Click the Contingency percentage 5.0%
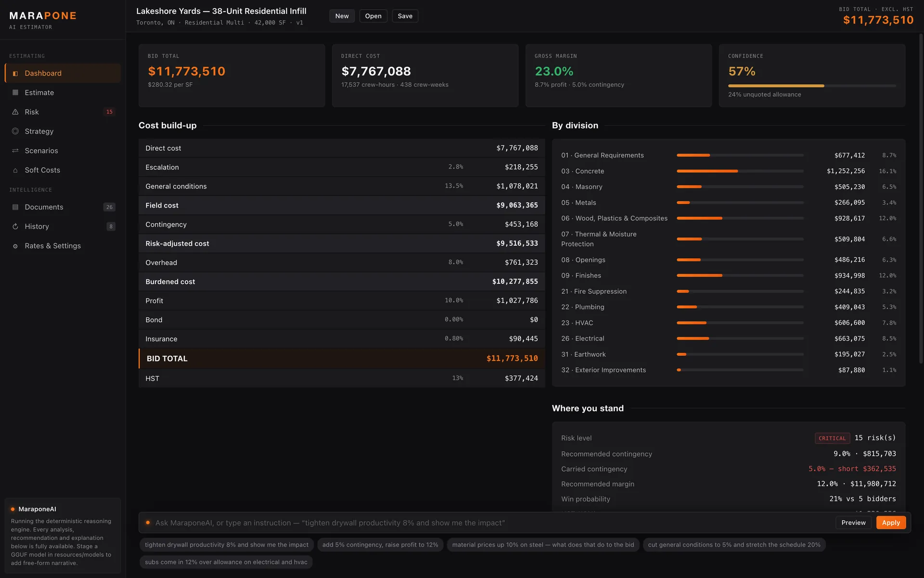Viewport: 924px width, 578px height. [456, 224]
